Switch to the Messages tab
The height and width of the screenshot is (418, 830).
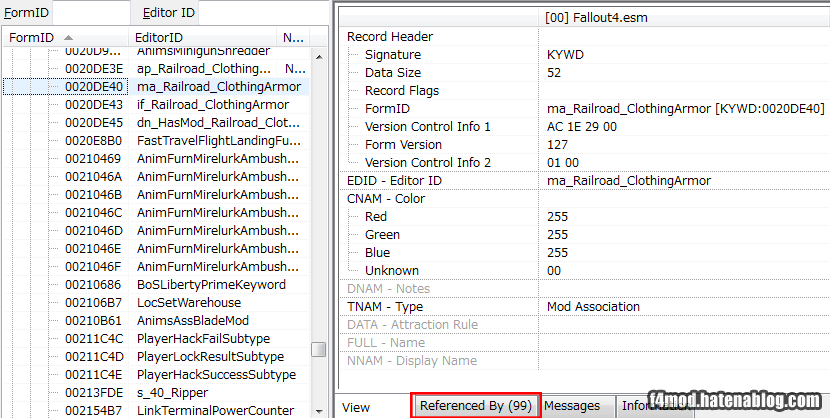572,406
